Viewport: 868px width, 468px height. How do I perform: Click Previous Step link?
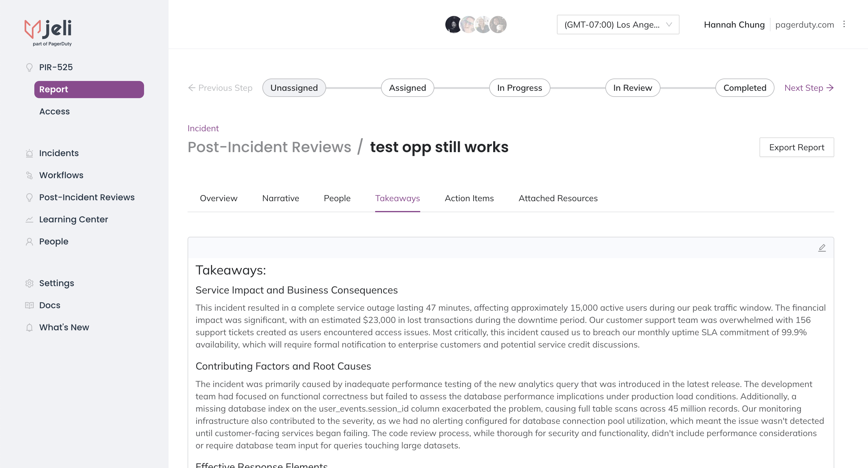click(220, 88)
